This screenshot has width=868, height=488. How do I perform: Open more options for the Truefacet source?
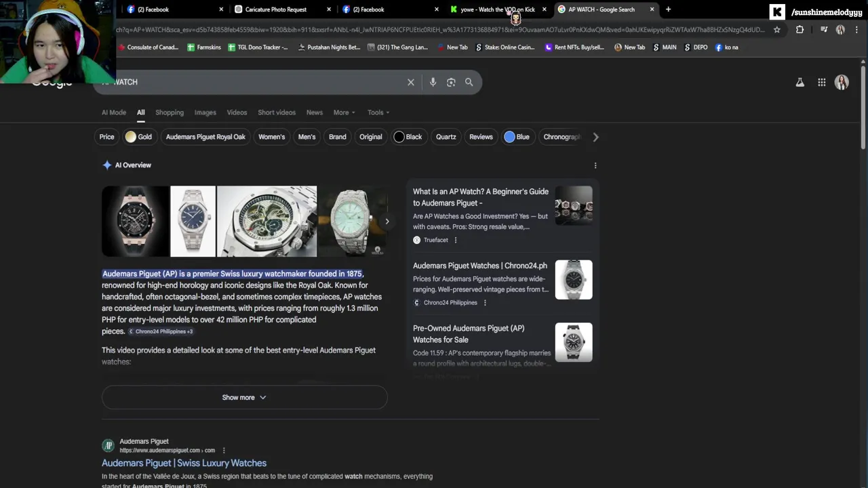[455, 240]
